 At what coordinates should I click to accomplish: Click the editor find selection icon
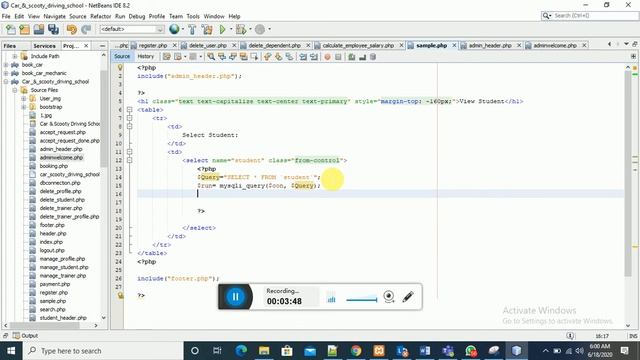click(x=211, y=57)
